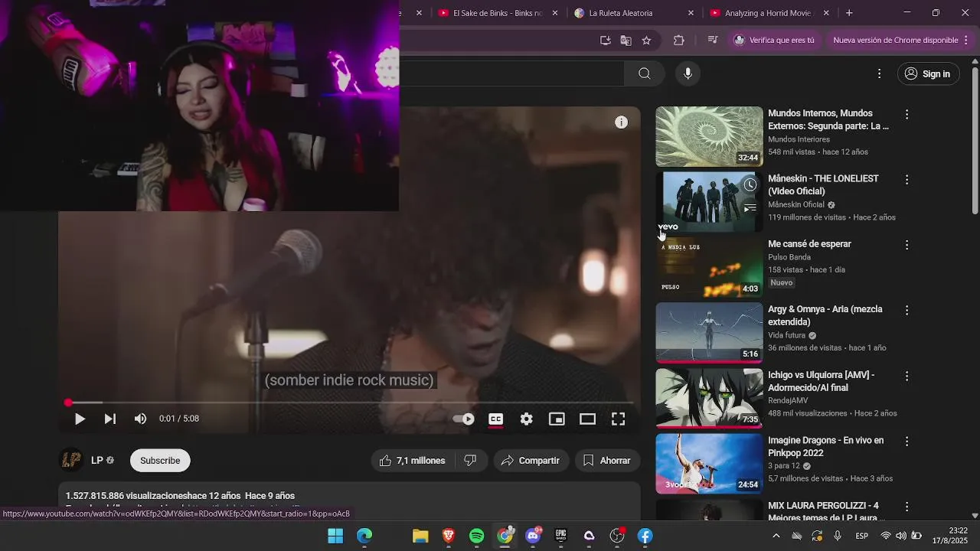Enter fullscreen mode

[619, 419]
